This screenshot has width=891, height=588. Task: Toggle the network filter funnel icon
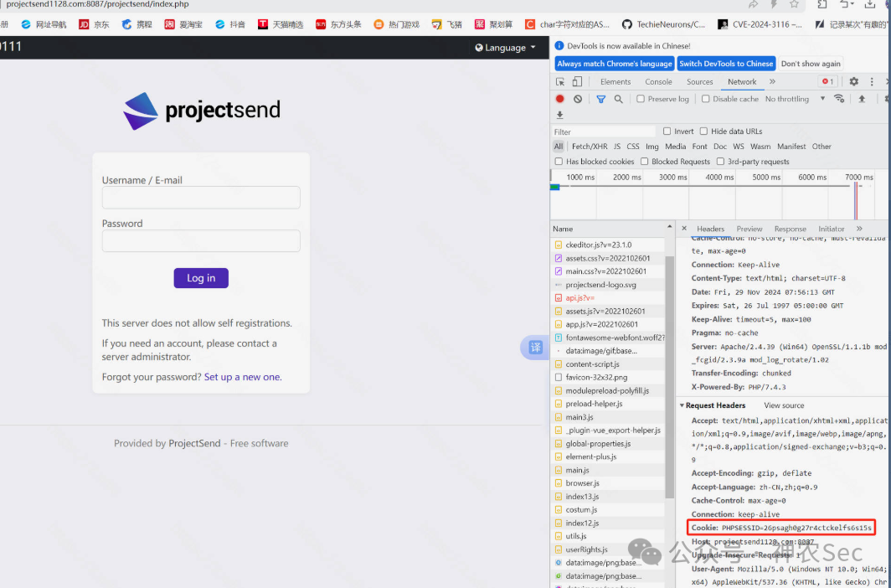pyautogui.click(x=600, y=99)
